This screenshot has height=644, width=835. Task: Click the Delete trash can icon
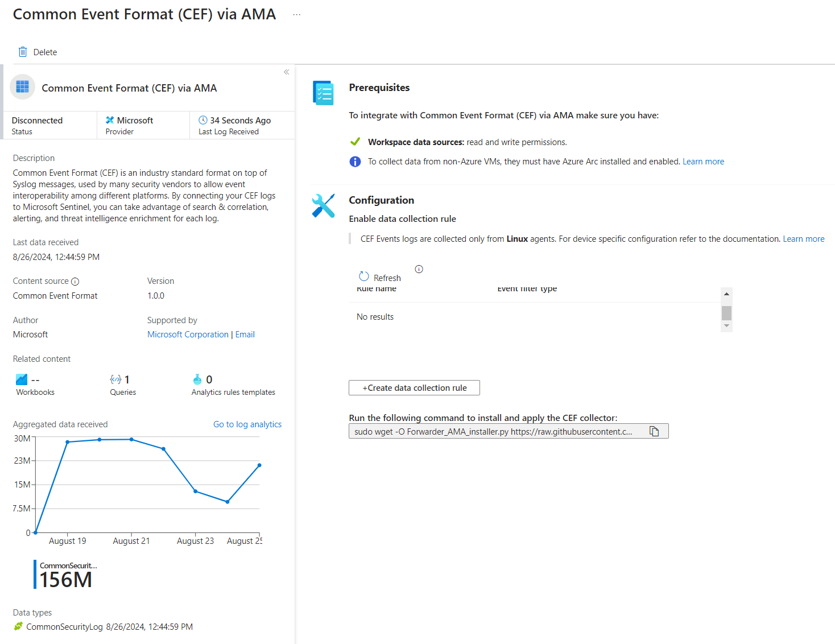(x=23, y=52)
